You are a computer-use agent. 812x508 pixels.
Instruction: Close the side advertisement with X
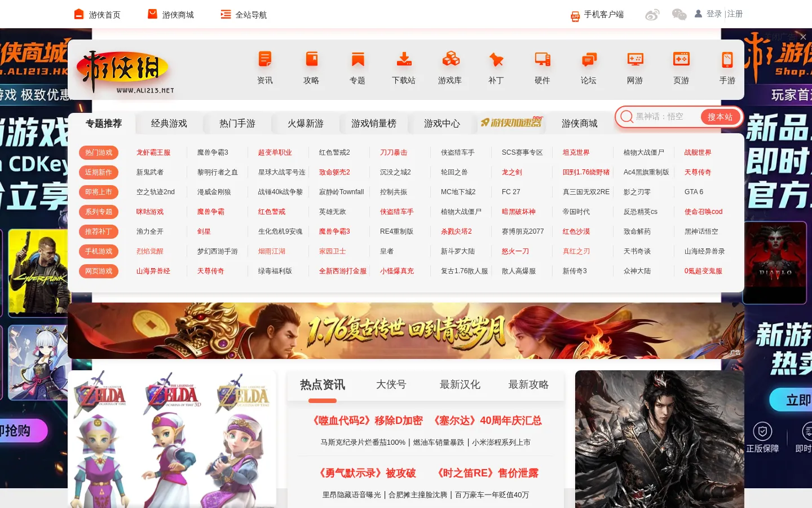click(803, 37)
